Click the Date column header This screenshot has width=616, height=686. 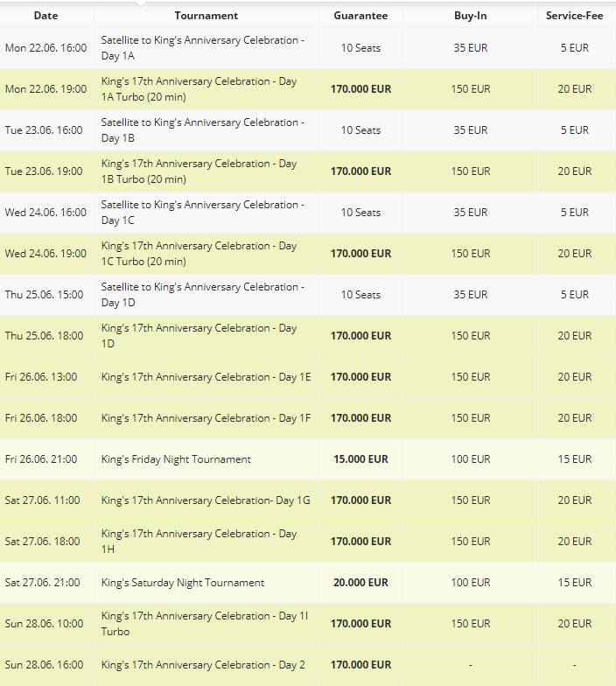(45, 16)
